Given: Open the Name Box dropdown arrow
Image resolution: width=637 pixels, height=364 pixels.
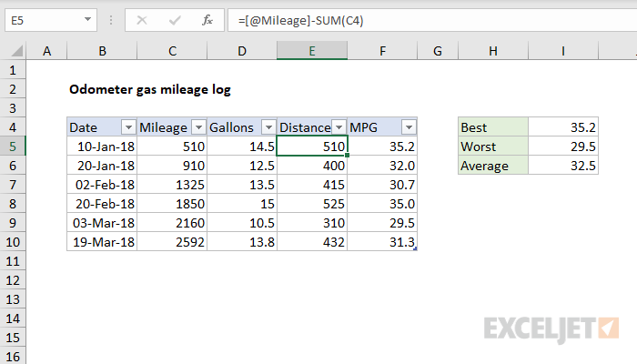Looking at the screenshot, I should pyautogui.click(x=87, y=19).
